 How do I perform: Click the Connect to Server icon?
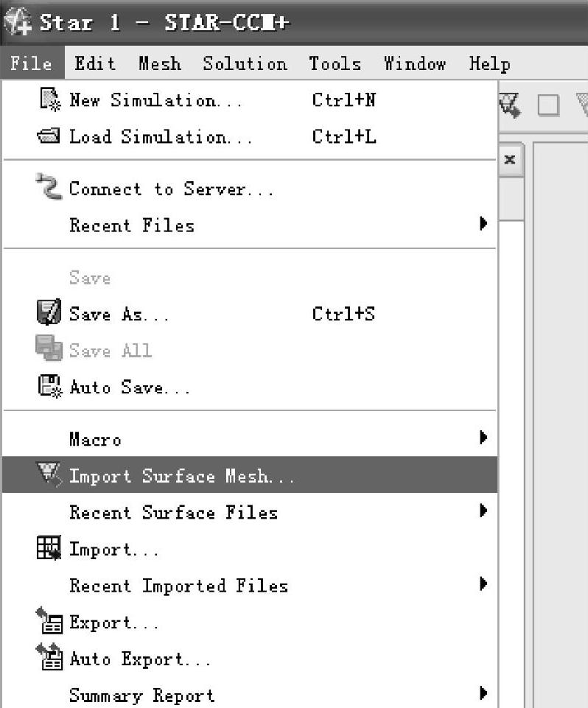coord(49,186)
